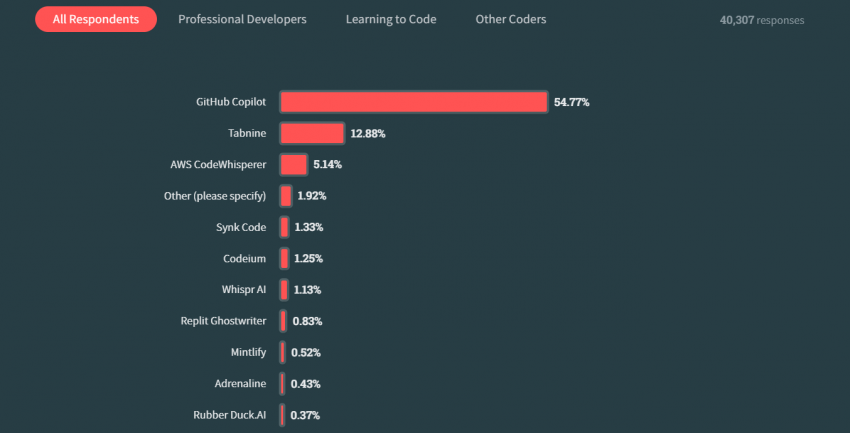Image resolution: width=850 pixels, height=433 pixels.
Task: Click the Codeium 1.25% value
Action: pos(308,259)
